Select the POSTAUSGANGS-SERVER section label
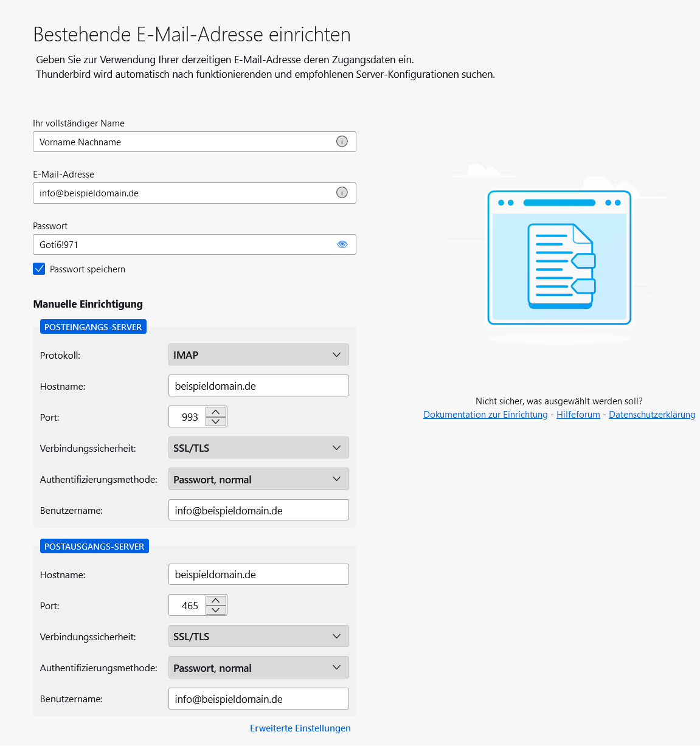This screenshot has height=746, width=700. point(94,545)
